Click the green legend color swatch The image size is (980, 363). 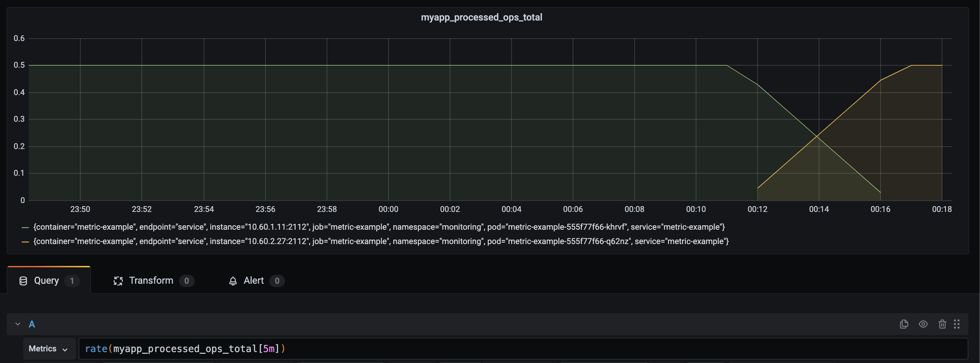(x=25, y=228)
